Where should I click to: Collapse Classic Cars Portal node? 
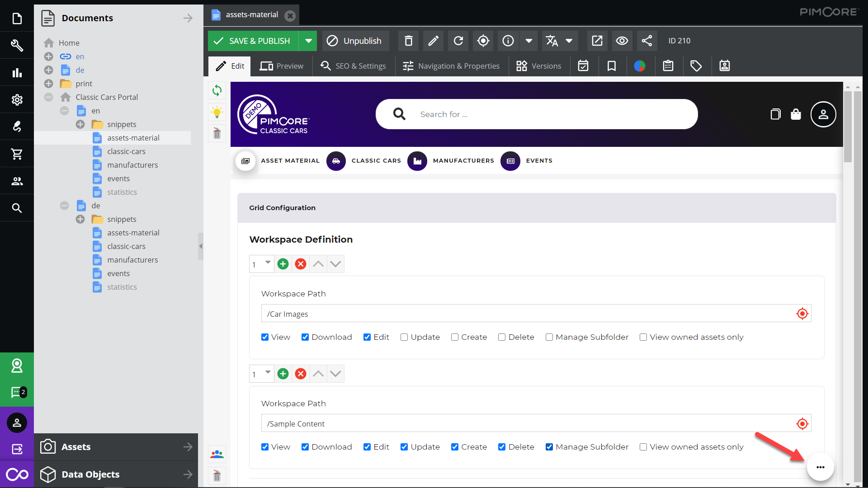coord(49,97)
